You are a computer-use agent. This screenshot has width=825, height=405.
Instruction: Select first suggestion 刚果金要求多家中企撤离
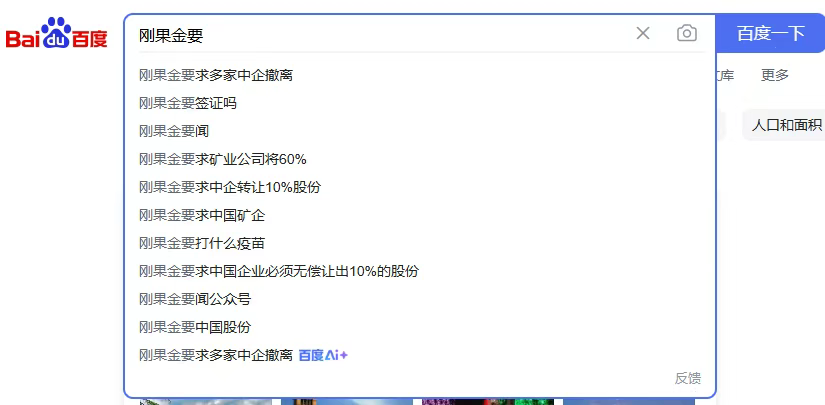click(216, 75)
